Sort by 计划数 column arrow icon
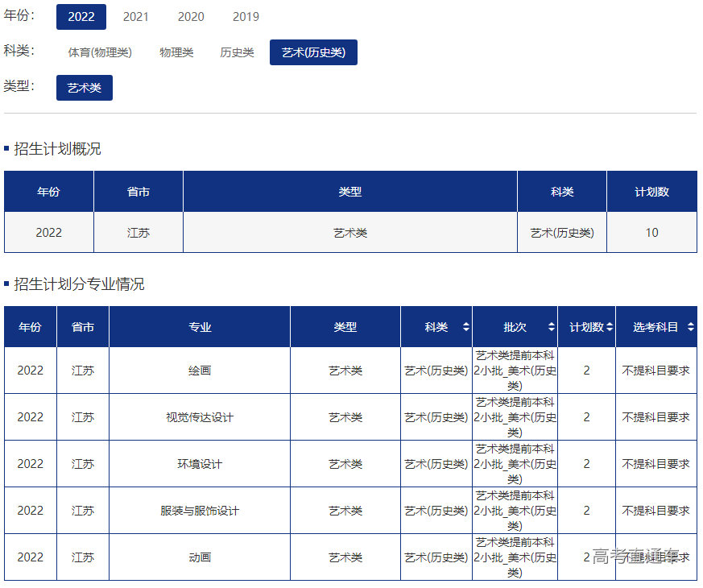Screen dimensions: 703x588 pos(610,327)
